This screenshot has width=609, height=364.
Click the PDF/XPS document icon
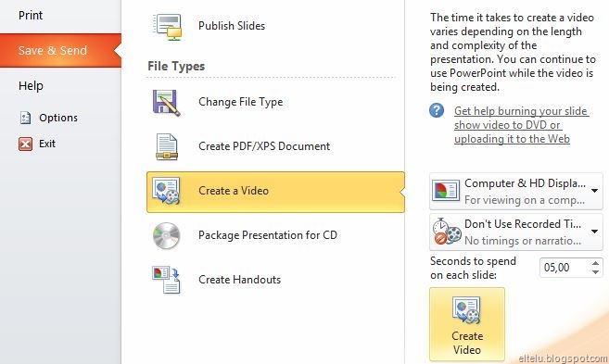pos(167,146)
